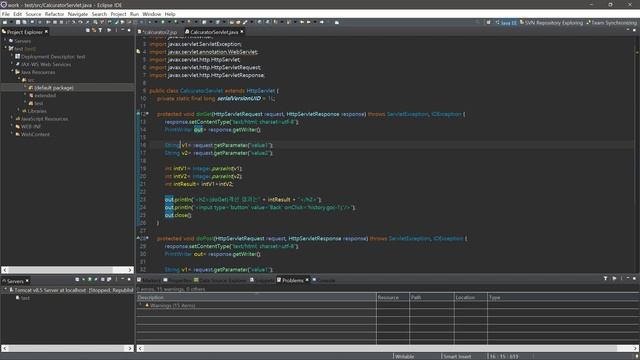
Task: Click the Save toolbar icon
Action: pos(18,22)
